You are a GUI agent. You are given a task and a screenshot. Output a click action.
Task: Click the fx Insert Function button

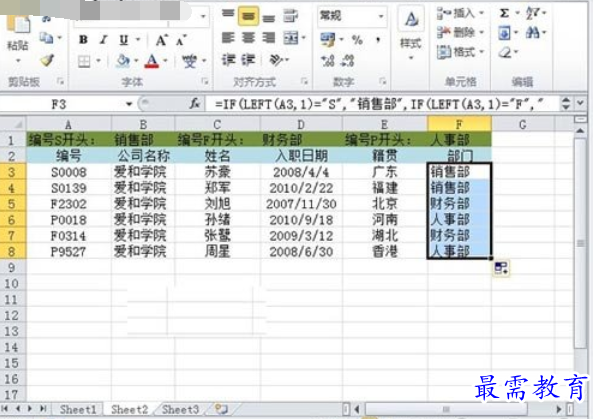click(x=195, y=103)
